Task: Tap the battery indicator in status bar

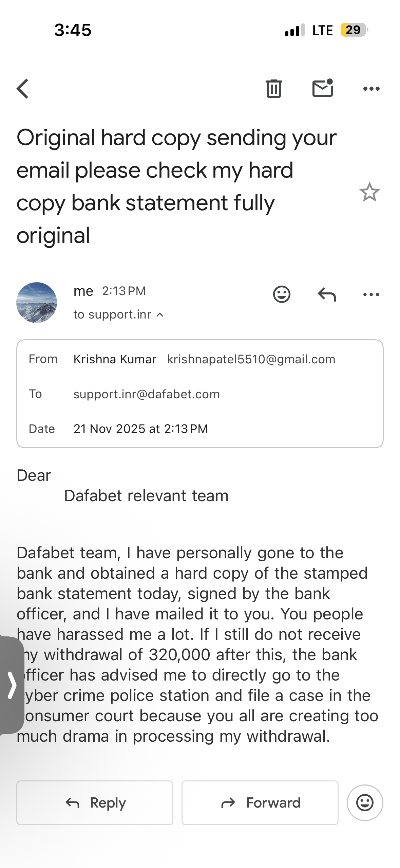Action: pyautogui.click(x=354, y=30)
